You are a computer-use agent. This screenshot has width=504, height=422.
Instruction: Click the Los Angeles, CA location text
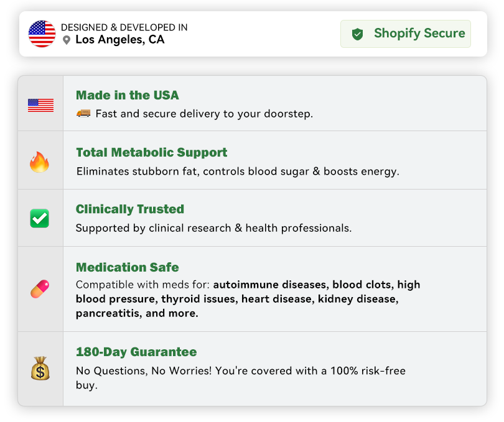(x=119, y=40)
